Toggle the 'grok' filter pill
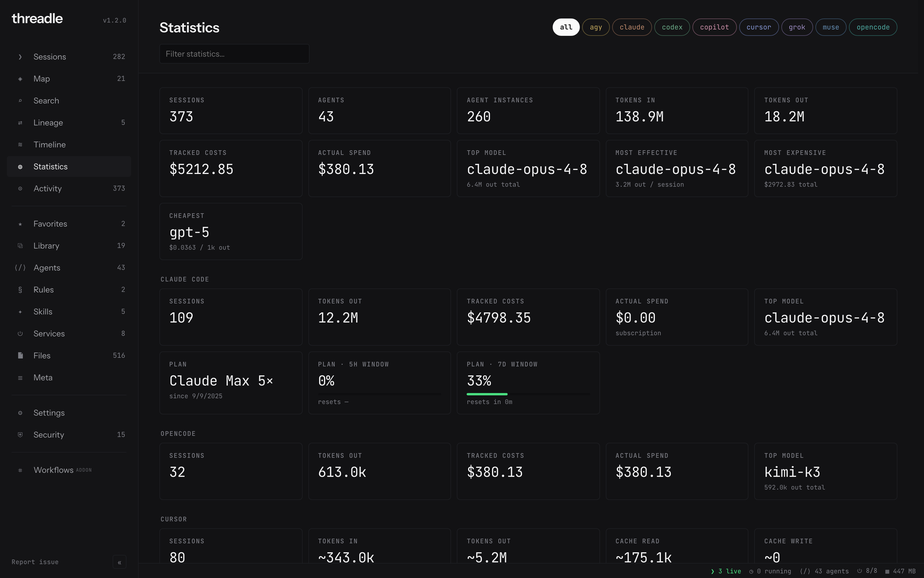 point(797,27)
